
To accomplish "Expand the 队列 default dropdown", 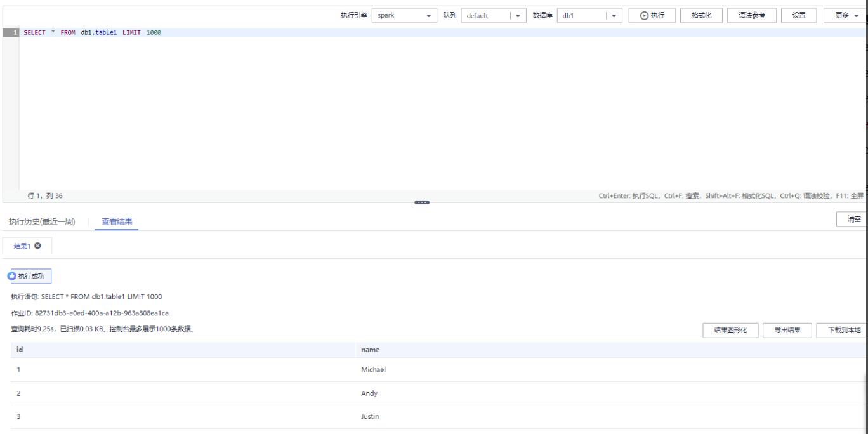I will click(x=494, y=16).
